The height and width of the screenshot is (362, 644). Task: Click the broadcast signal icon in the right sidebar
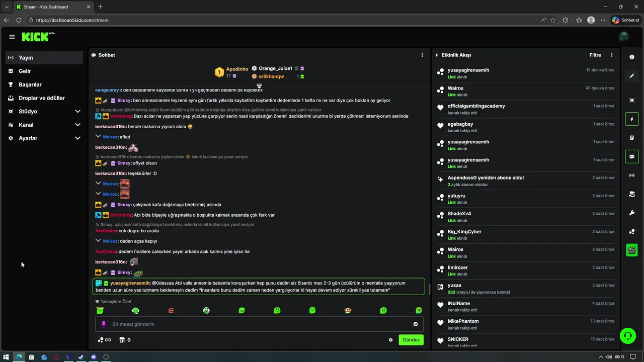pos(632,175)
